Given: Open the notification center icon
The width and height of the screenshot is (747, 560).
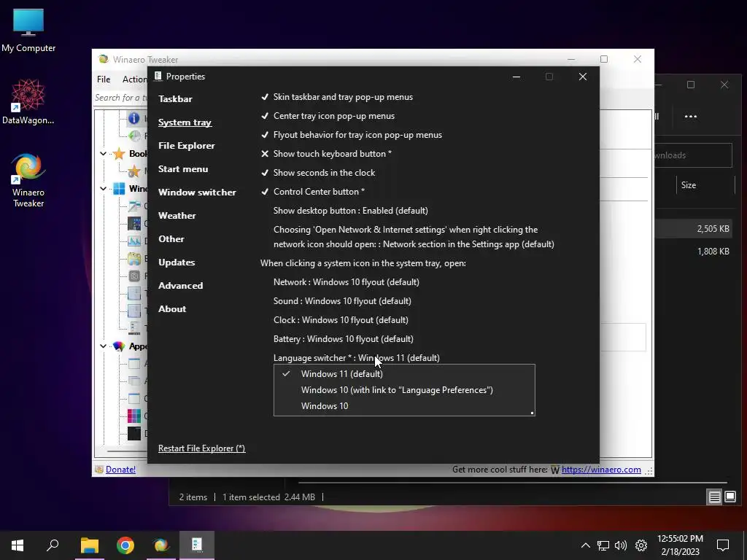Looking at the screenshot, I should [723, 545].
